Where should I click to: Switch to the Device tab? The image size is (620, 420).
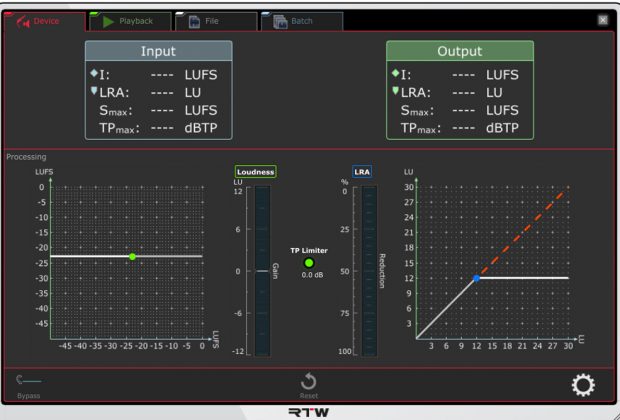tap(44, 21)
